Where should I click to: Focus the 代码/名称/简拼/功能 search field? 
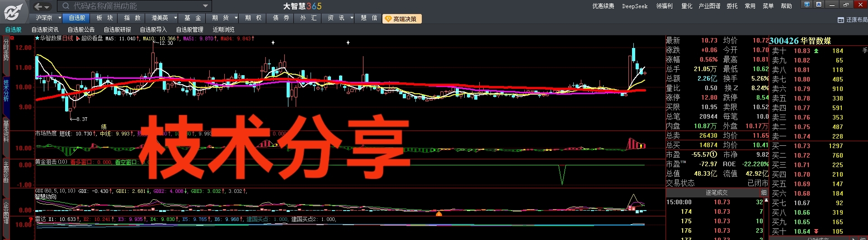click(x=135, y=6)
